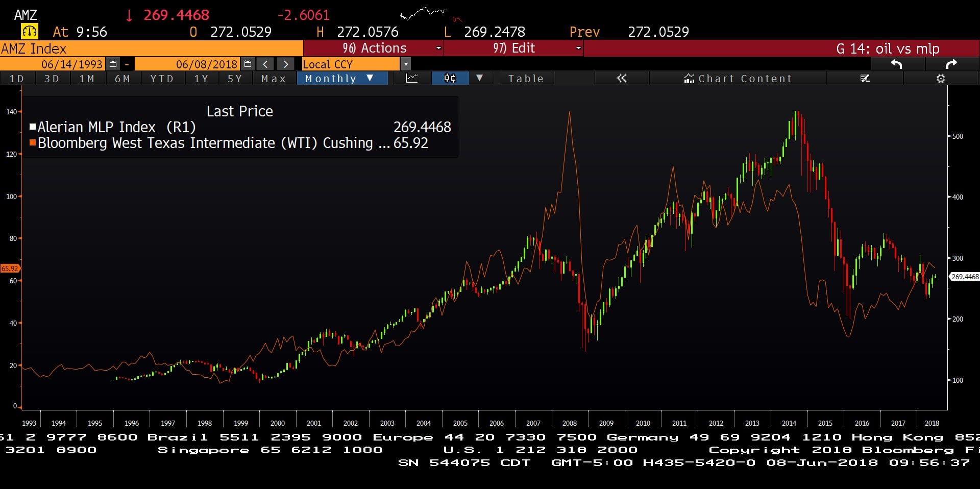980x489 pixels.
Task: Select the candlestick chart type icon
Action: [x=450, y=78]
